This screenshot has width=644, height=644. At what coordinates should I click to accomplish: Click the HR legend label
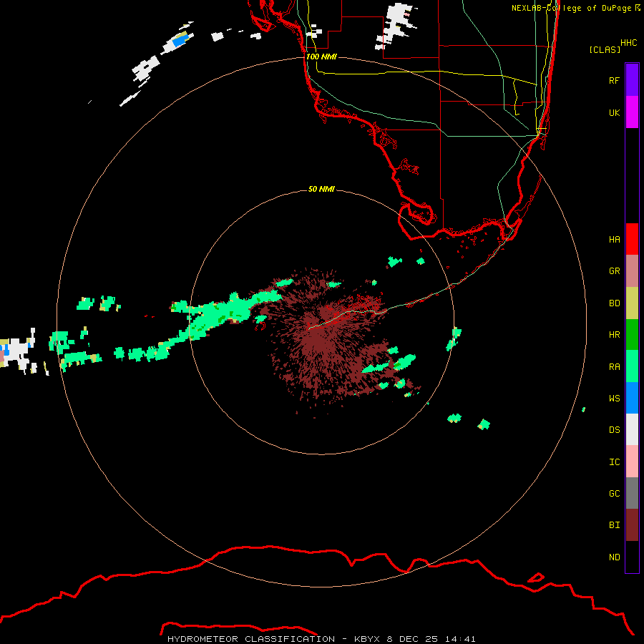point(615,335)
